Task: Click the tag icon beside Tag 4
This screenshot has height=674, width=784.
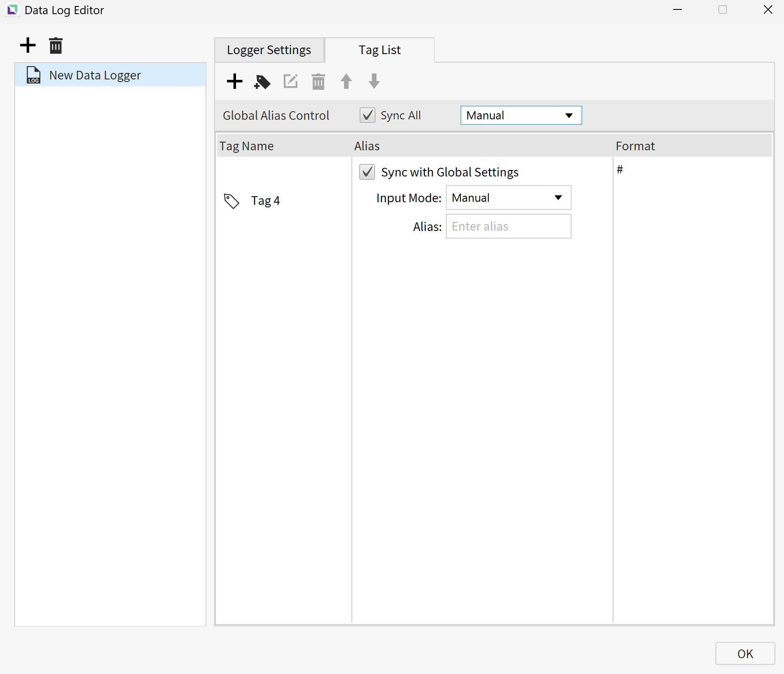Action: click(x=232, y=201)
